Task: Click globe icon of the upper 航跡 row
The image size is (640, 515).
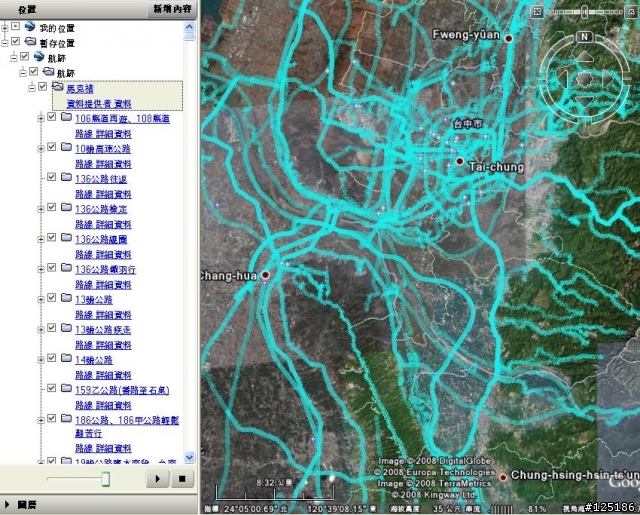Action: pos(39,56)
